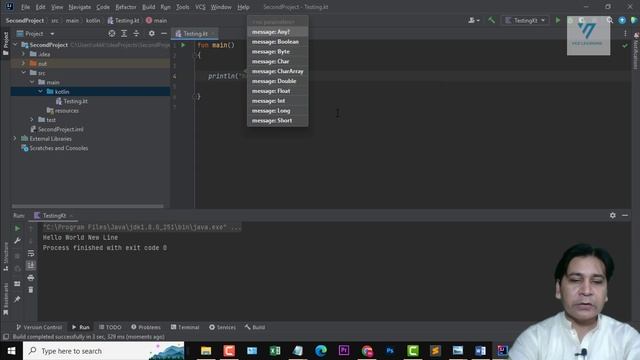Collapse the kotlin folder

[41, 91]
